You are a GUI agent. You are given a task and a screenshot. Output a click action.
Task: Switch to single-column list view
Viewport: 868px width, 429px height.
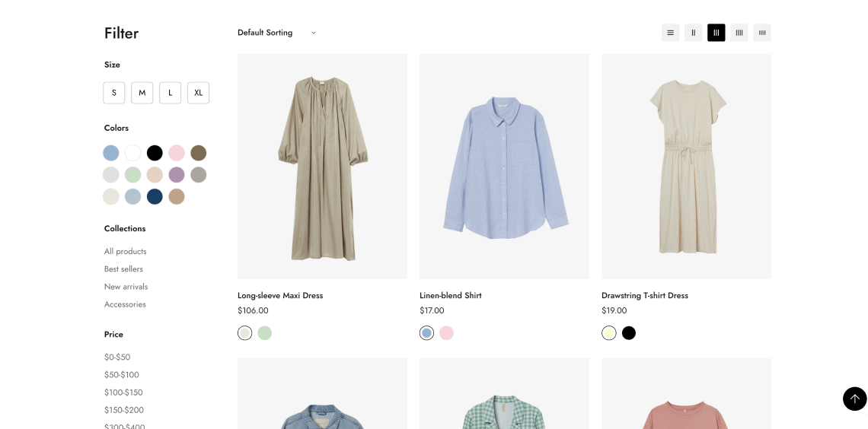pyautogui.click(x=670, y=33)
